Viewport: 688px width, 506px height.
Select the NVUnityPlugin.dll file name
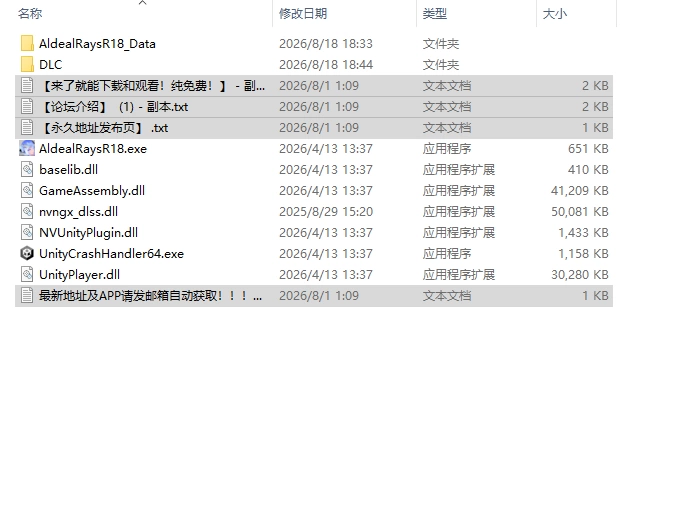88,233
